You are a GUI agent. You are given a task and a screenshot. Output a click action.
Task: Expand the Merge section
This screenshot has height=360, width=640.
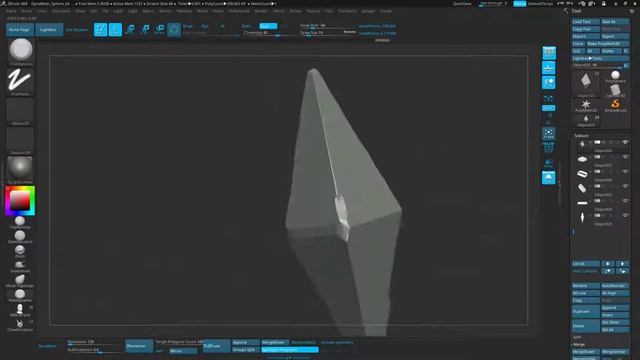tap(579, 344)
